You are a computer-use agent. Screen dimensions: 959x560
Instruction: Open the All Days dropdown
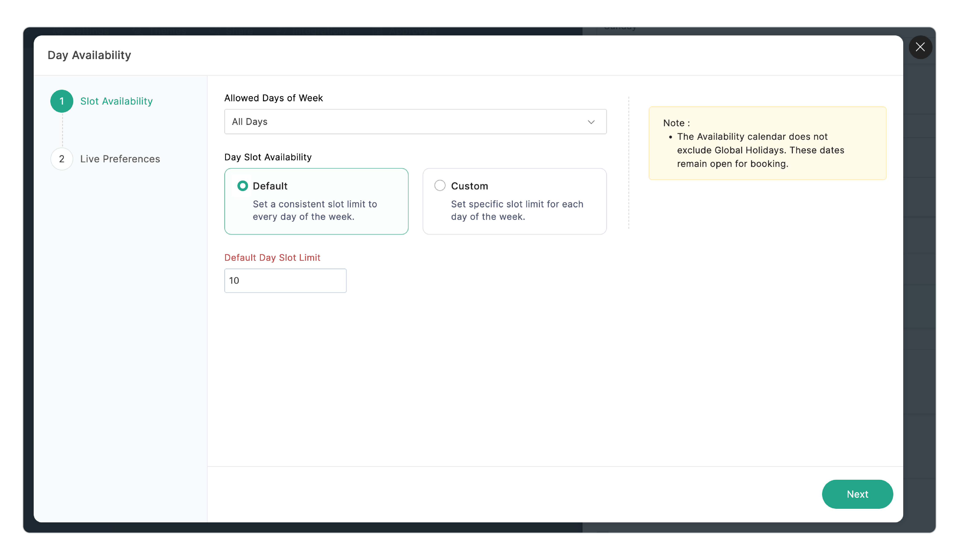click(415, 122)
